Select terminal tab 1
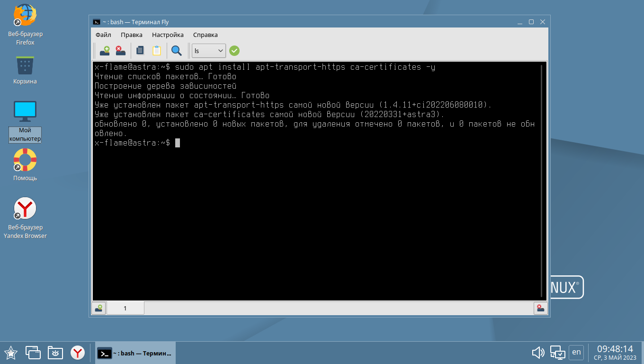This screenshot has width=644, height=364. (x=125, y=308)
